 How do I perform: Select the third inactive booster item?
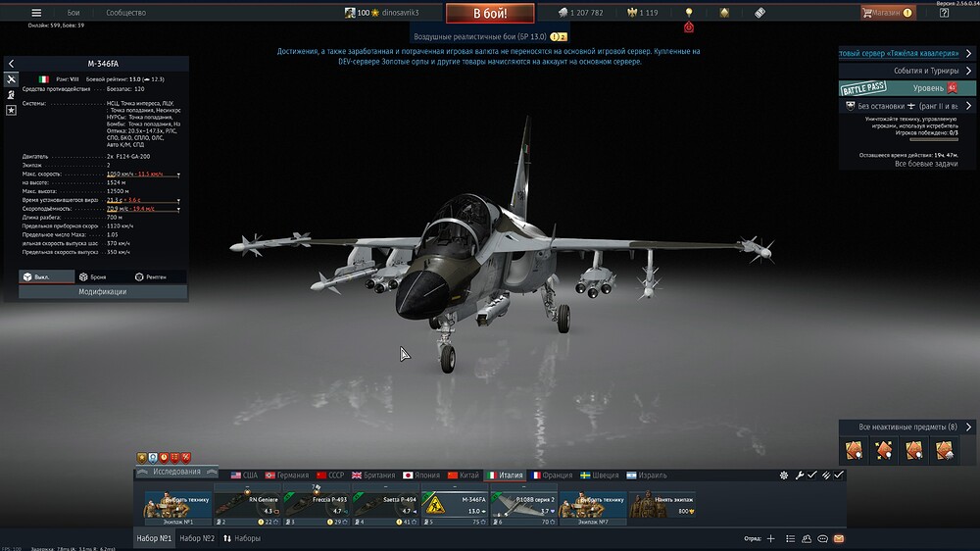(913, 450)
